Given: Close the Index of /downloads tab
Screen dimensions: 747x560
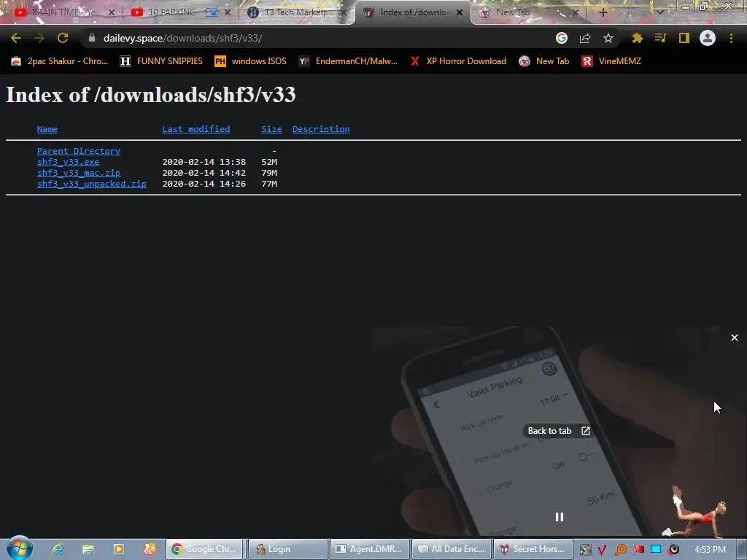Looking at the screenshot, I should click(460, 12).
